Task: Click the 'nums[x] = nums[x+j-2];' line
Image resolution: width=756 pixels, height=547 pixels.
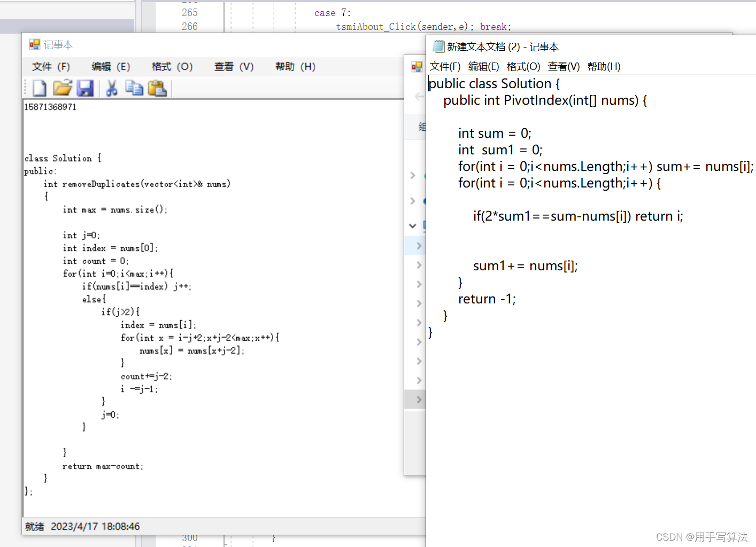Action: pos(192,350)
